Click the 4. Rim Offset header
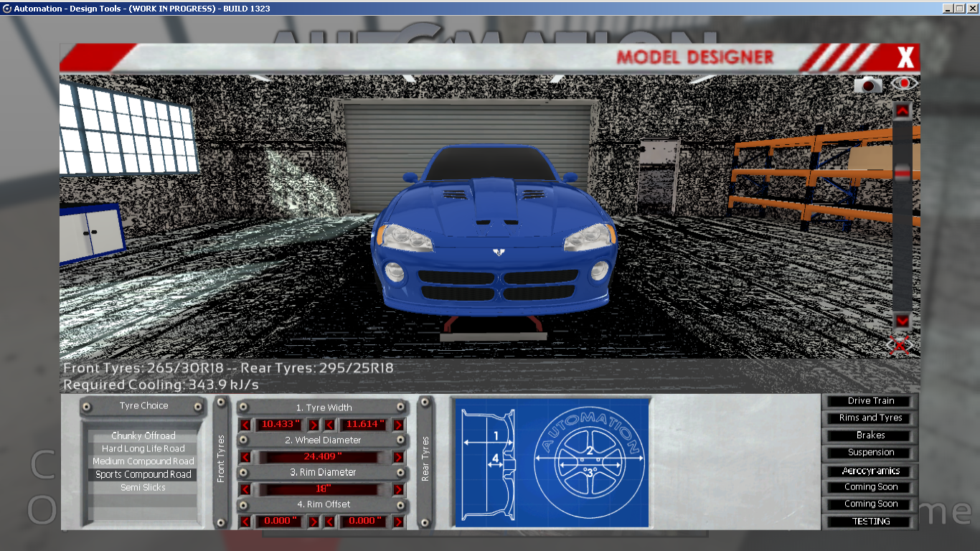Screen dimensions: 980x551 point(323,504)
